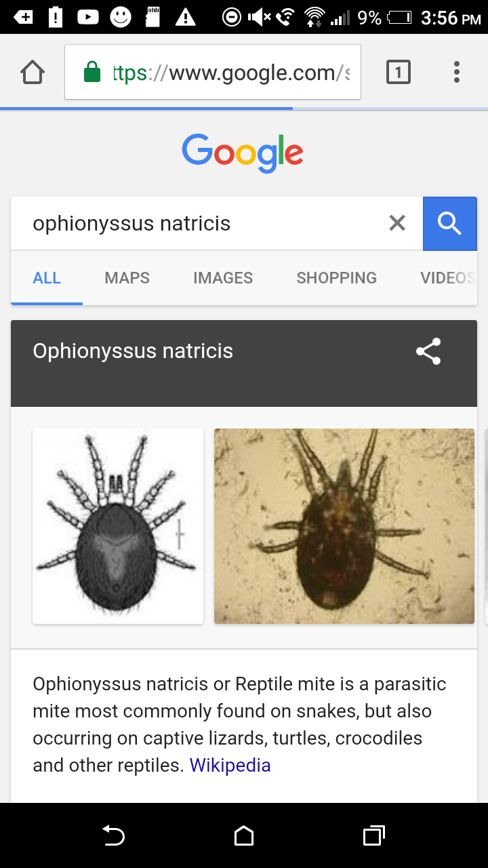Select the ALL results tab
The image size is (488, 868).
coord(47,278)
